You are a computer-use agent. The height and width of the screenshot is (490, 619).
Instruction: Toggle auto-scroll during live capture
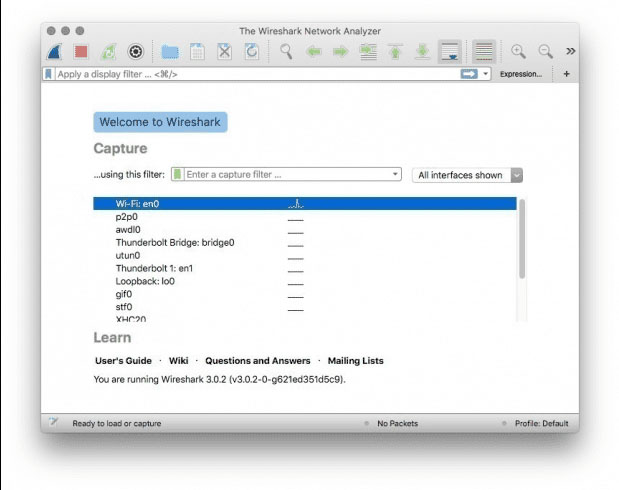(x=450, y=51)
